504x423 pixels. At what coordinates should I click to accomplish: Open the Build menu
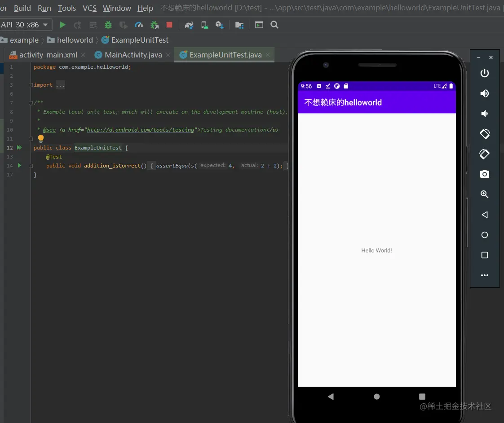[x=22, y=8]
